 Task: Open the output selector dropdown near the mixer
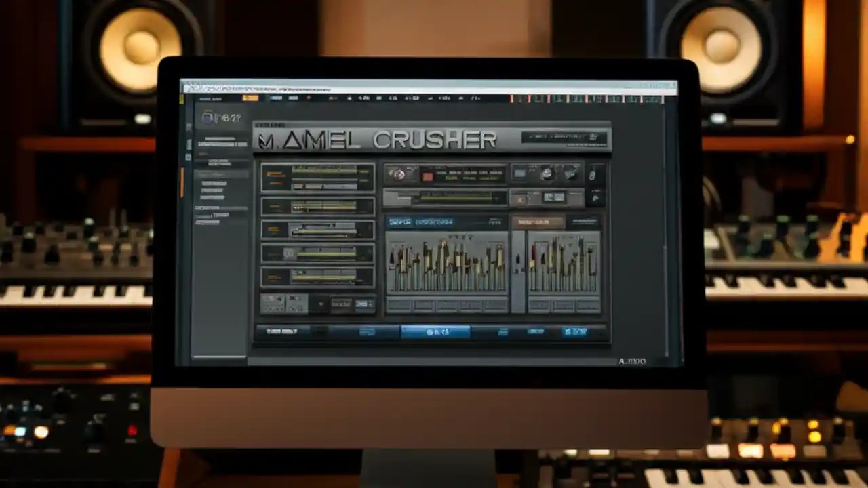539,221
